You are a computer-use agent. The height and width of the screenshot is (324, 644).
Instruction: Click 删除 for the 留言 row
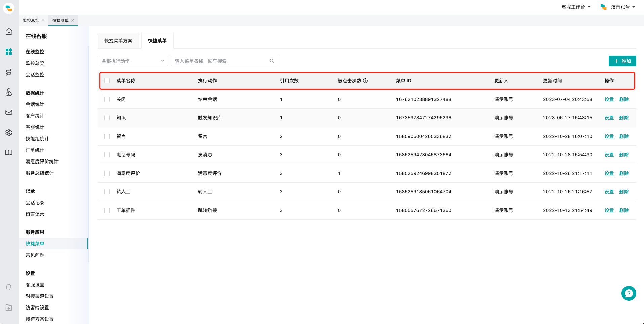[x=624, y=136]
